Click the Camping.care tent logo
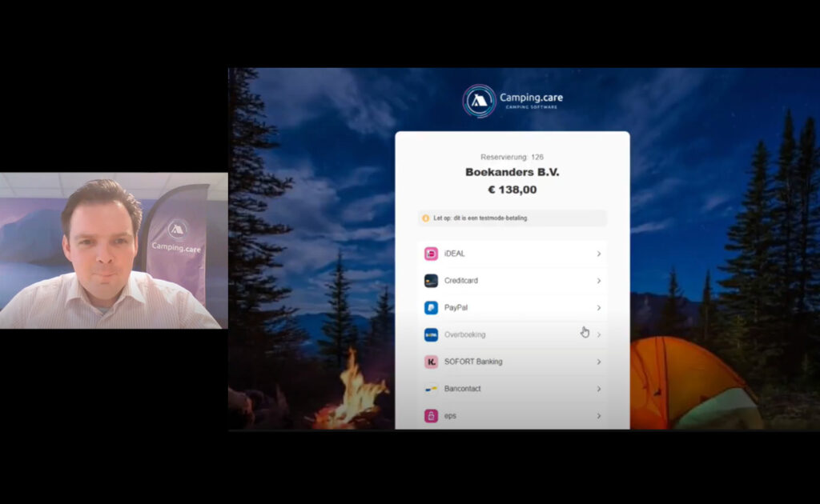 point(479,101)
